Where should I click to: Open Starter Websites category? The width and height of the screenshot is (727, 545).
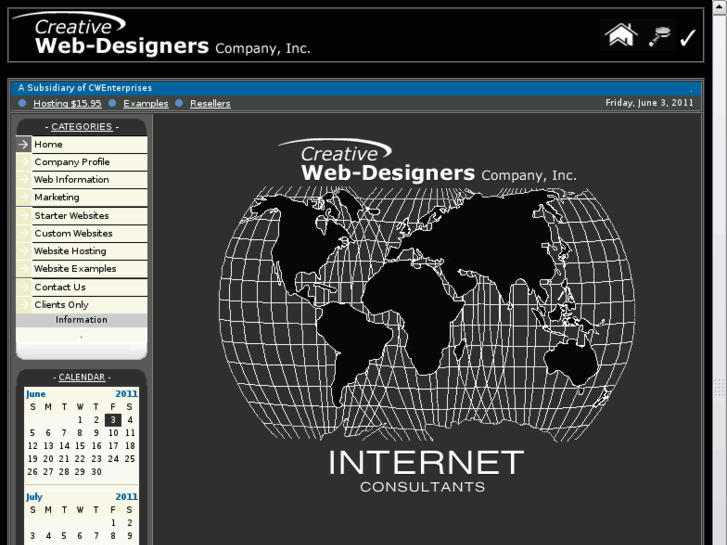[71, 216]
